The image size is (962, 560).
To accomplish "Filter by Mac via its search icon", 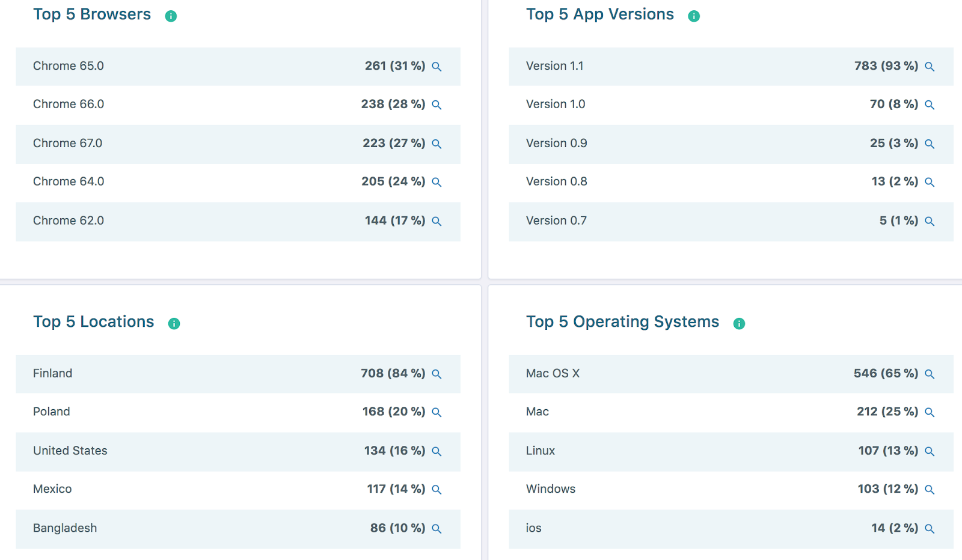I will tap(930, 412).
